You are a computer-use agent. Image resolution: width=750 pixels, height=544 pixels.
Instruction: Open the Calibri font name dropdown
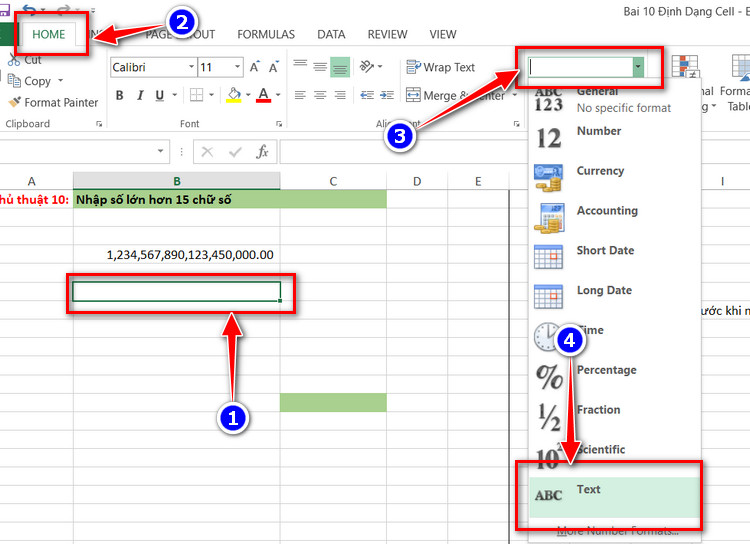tap(191, 67)
